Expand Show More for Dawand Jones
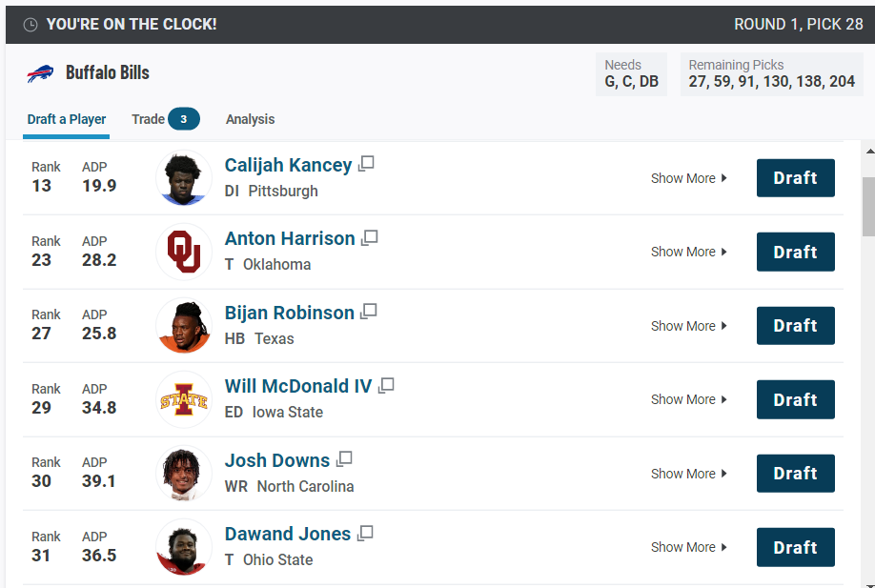The height and width of the screenshot is (588, 875). [688, 547]
